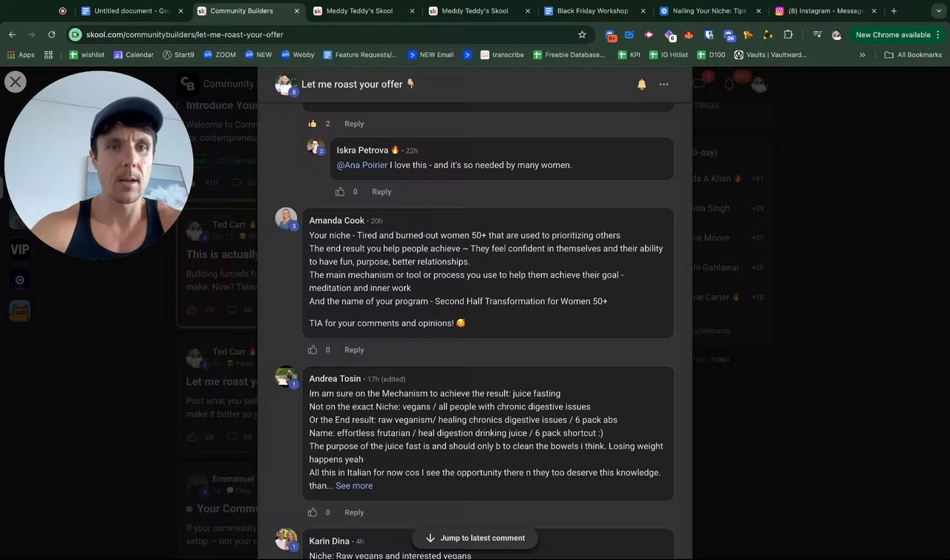The image size is (950, 560).
Task: Show more bookmarks with the double chevron
Action: pyautogui.click(x=862, y=55)
